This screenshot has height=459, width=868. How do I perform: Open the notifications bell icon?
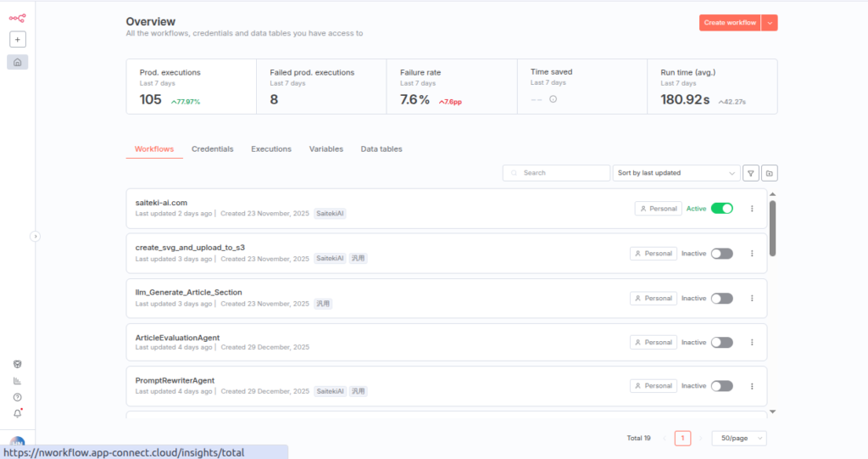click(x=18, y=413)
